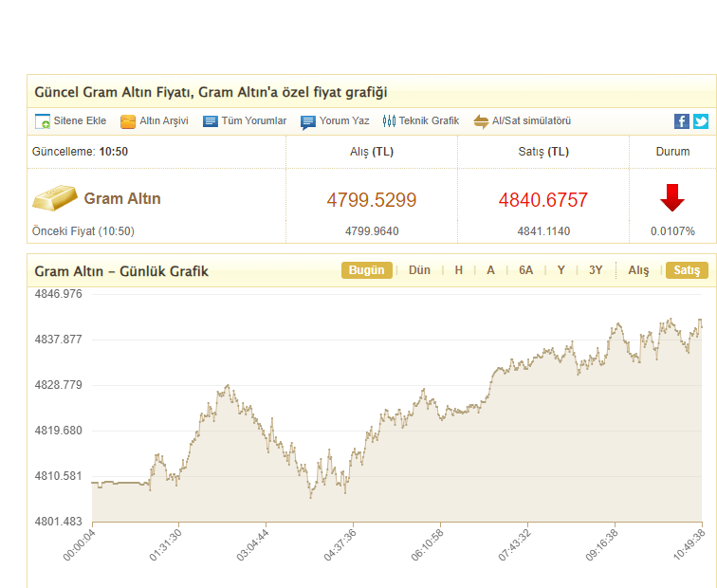Show the 3Y chart range
The width and height of the screenshot is (717, 588).
click(596, 270)
